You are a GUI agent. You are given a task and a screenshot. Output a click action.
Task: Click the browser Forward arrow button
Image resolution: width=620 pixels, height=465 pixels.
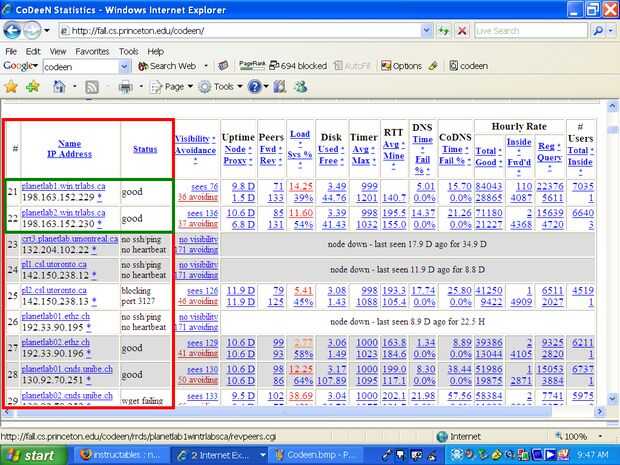click(x=32, y=30)
